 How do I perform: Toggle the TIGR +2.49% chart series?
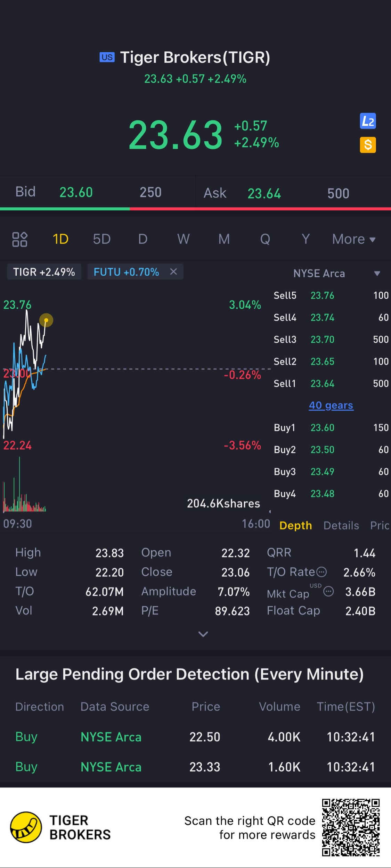[44, 272]
